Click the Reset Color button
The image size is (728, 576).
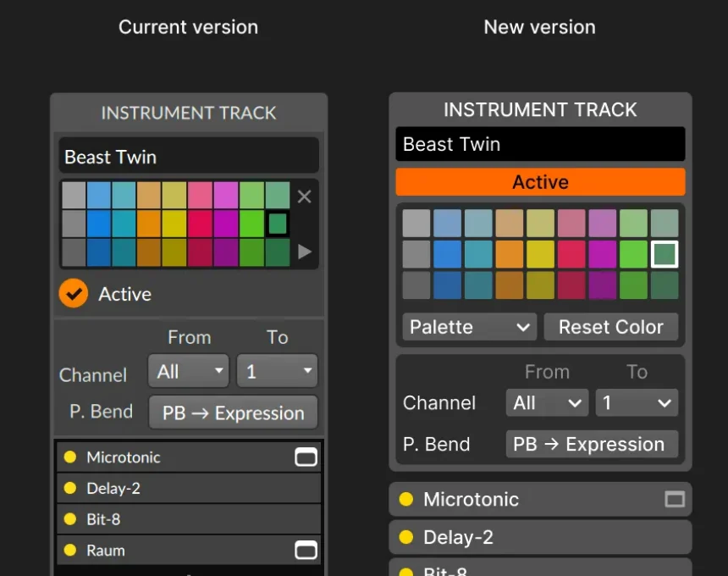click(x=611, y=327)
